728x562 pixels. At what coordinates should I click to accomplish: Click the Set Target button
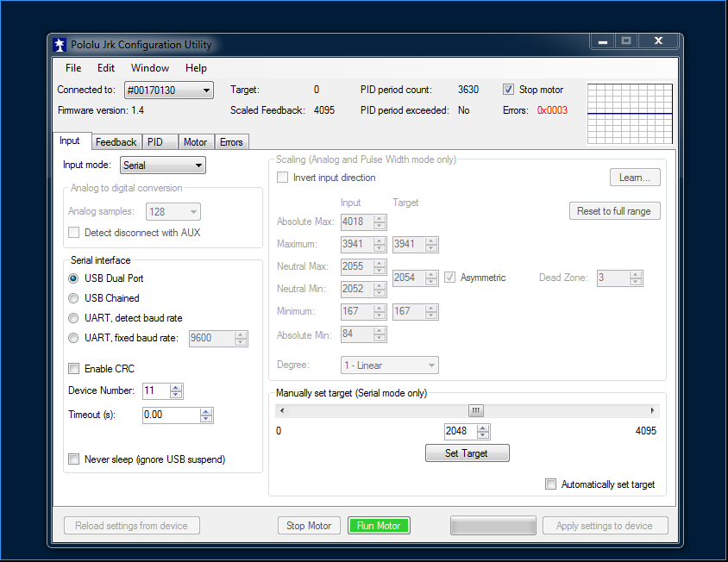pyautogui.click(x=467, y=453)
